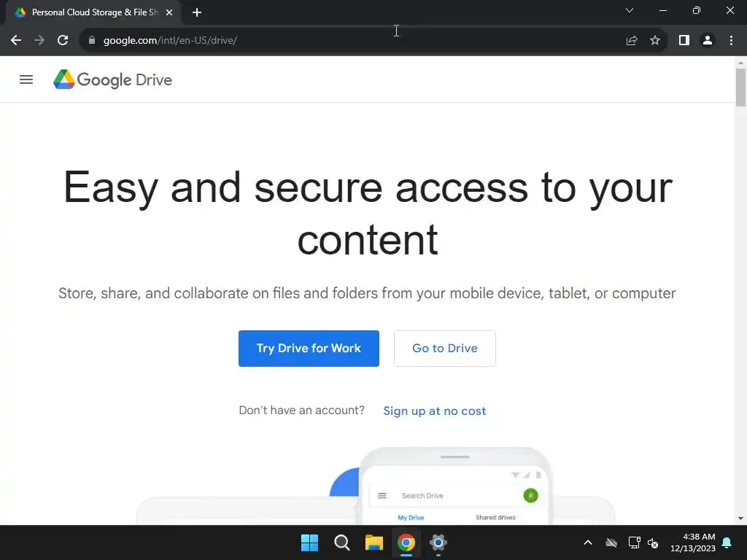Share this page from address bar
Image resolution: width=747 pixels, height=560 pixels.
(x=632, y=41)
